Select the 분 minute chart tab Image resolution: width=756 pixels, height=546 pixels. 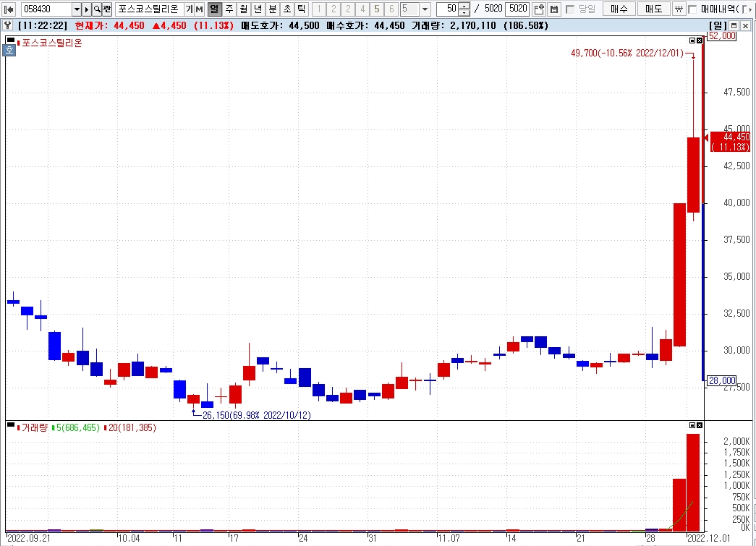click(272, 9)
